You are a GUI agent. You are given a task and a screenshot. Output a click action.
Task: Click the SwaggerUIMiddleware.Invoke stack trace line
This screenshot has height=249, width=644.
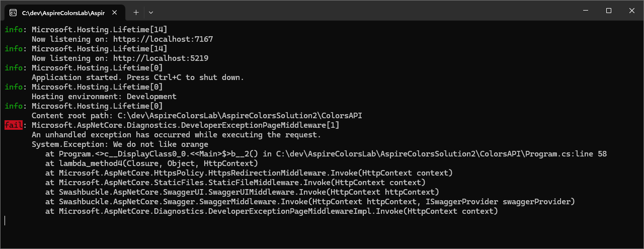[x=242, y=192]
